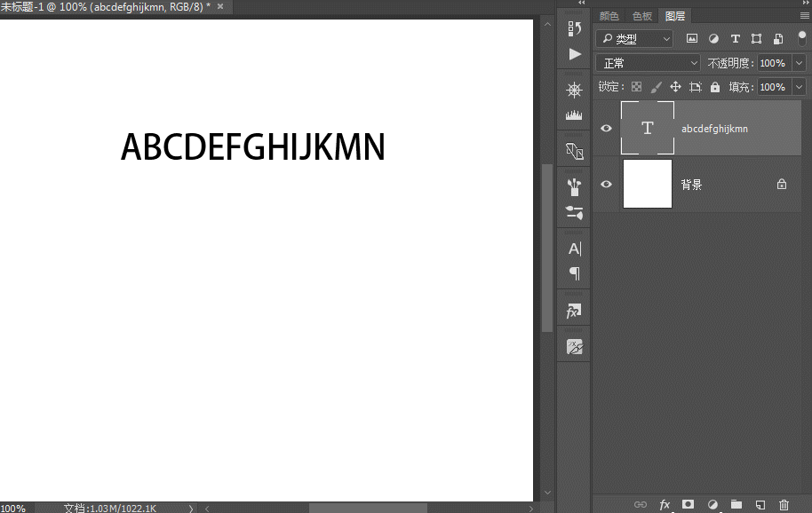Switch to the 颜色 tab
Image resolution: width=812 pixels, height=513 pixels.
click(x=609, y=16)
